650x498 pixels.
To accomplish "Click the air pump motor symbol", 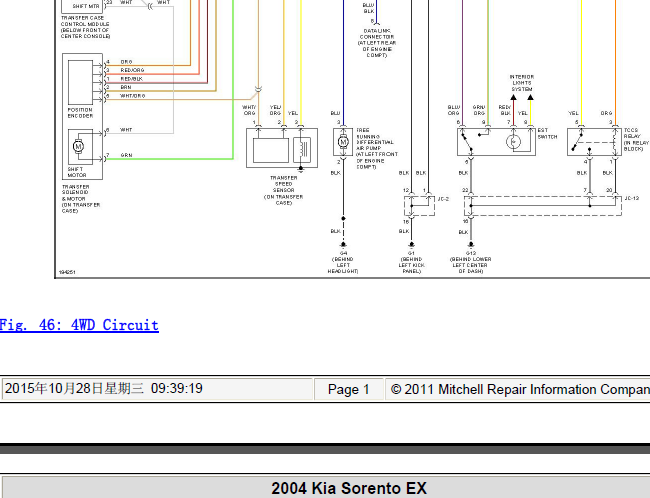I will coord(343,142).
